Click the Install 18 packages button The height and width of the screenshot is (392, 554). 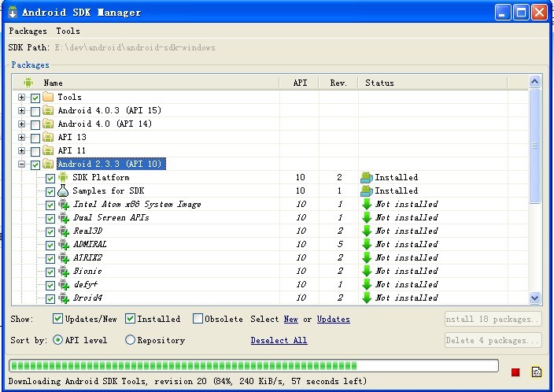click(x=493, y=319)
